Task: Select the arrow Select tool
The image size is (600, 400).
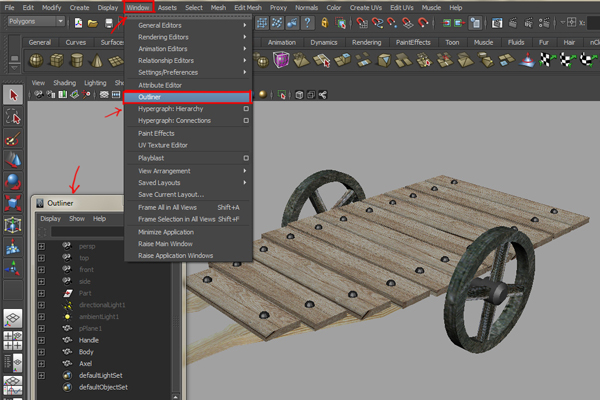Action: coord(13,95)
